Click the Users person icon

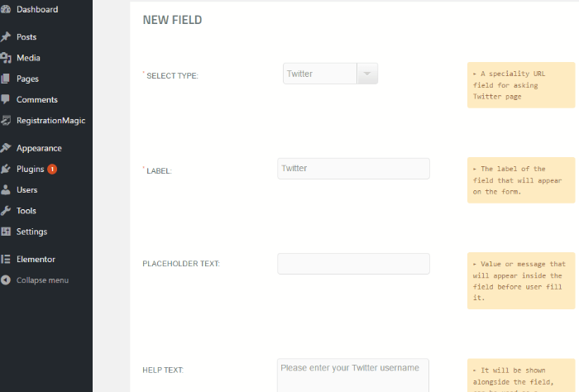click(7, 189)
